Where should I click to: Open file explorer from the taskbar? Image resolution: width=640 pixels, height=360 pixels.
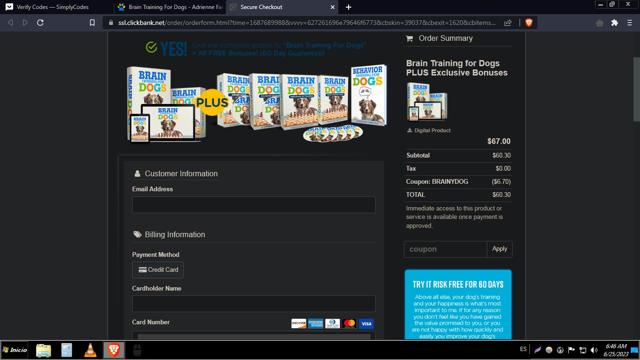[x=43, y=350]
